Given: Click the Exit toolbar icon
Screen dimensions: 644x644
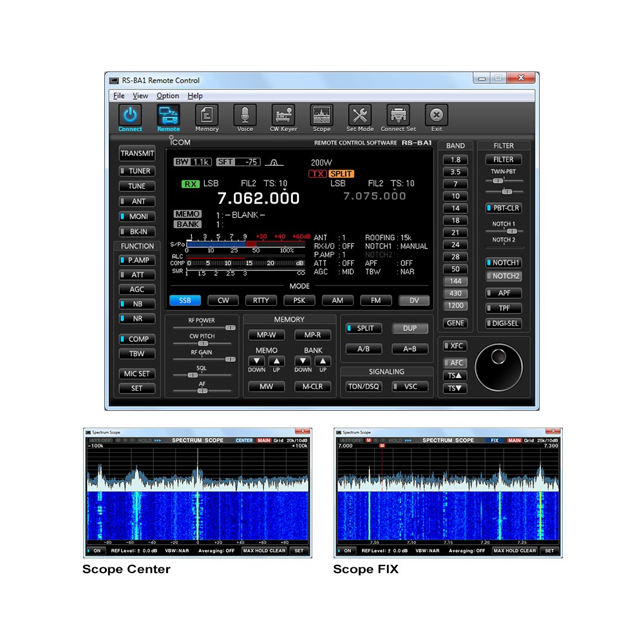Looking at the screenshot, I should pos(436,116).
